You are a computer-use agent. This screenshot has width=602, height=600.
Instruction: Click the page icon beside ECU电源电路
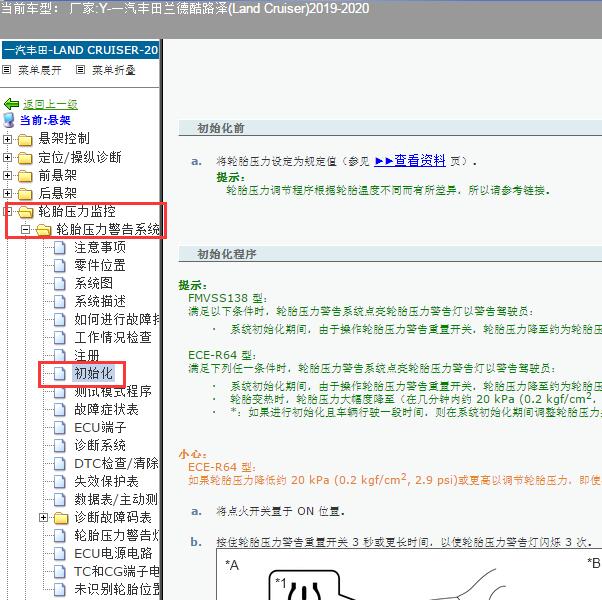pos(60,554)
